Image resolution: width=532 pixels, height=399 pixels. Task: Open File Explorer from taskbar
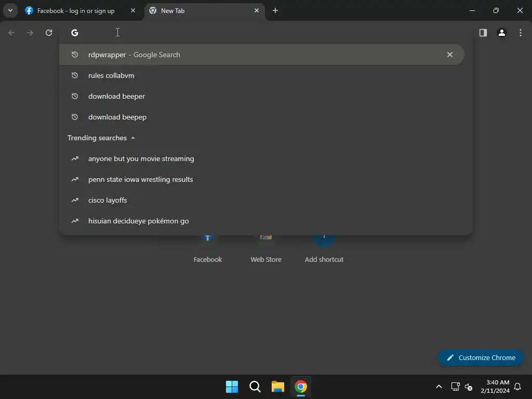(277, 387)
